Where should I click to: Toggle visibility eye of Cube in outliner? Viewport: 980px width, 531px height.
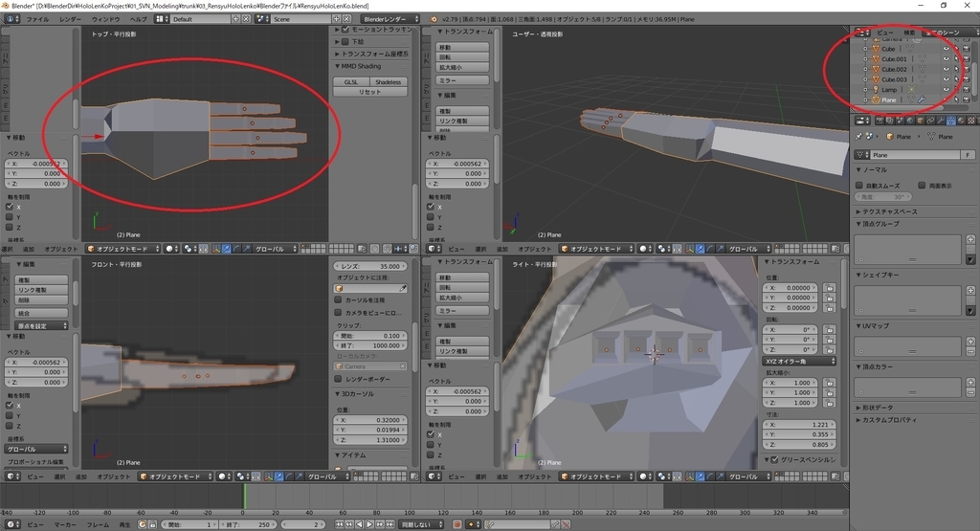(x=947, y=49)
